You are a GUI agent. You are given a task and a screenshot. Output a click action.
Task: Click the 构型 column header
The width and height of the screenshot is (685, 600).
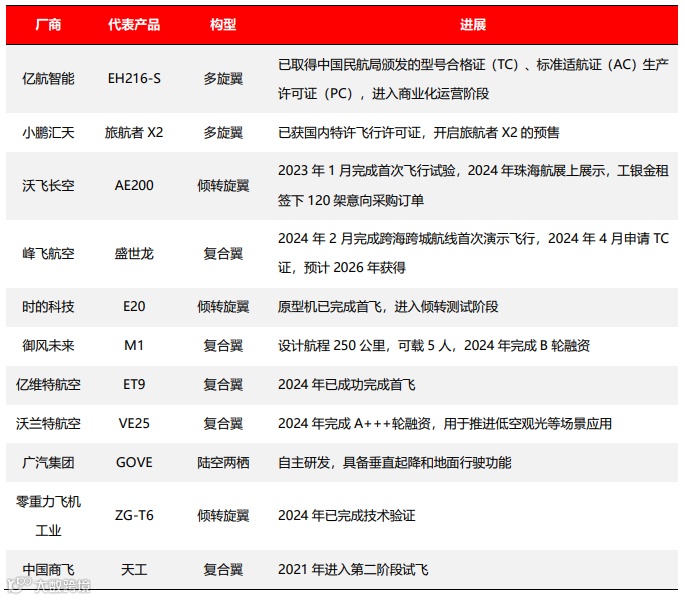[x=223, y=24]
